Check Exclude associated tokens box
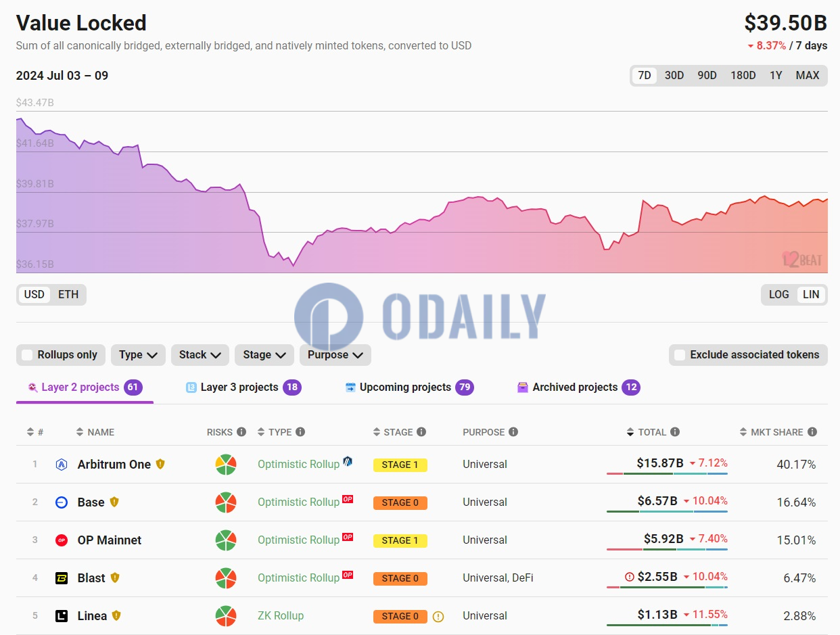The image size is (840, 635). (680, 355)
